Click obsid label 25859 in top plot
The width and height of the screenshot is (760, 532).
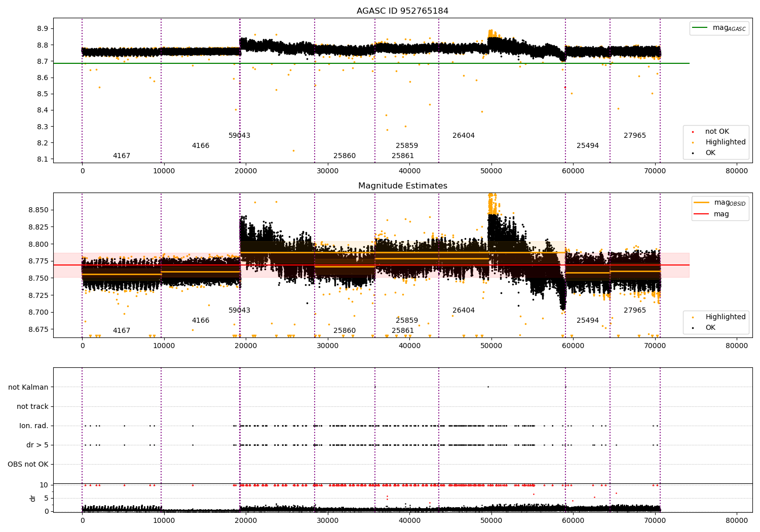tap(407, 146)
